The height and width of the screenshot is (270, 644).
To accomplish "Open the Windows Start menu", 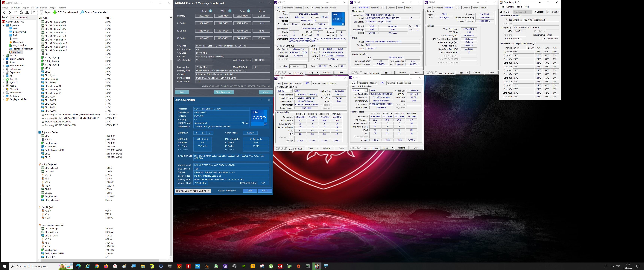I will (x=4, y=266).
